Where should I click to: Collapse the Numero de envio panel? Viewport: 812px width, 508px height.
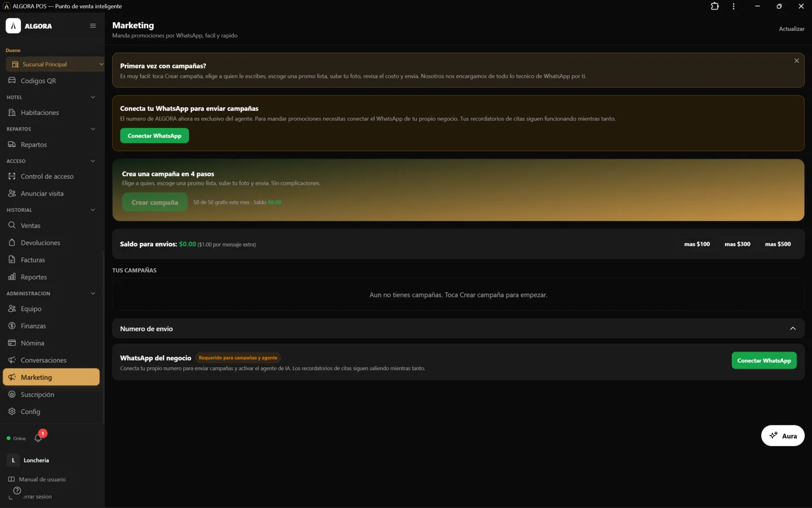pos(793,329)
